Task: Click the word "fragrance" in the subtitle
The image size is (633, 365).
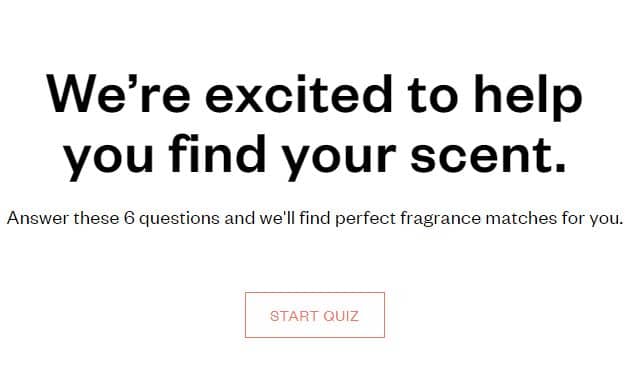Action: point(441,218)
